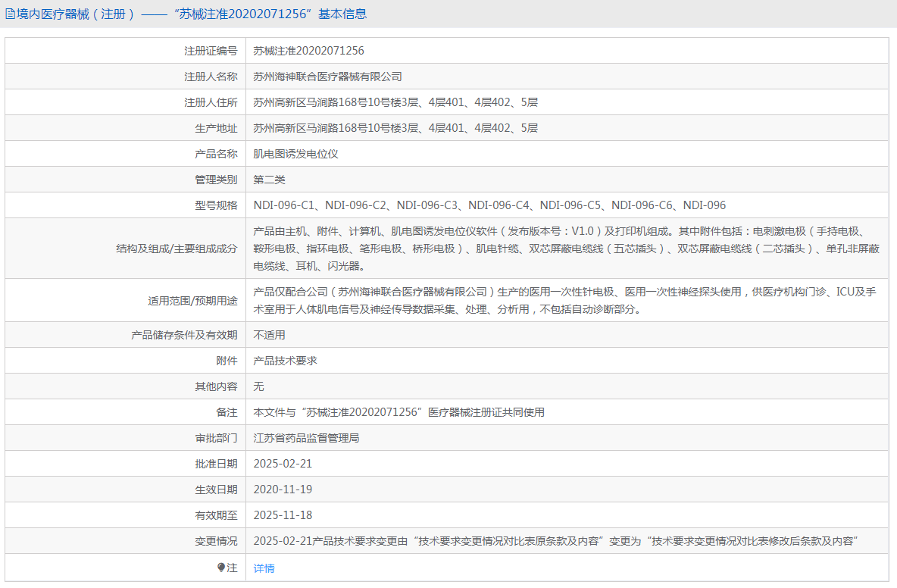Image resolution: width=897 pixels, height=588 pixels.
Task: Click the 注册人名称 label
Action: [211, 77]
